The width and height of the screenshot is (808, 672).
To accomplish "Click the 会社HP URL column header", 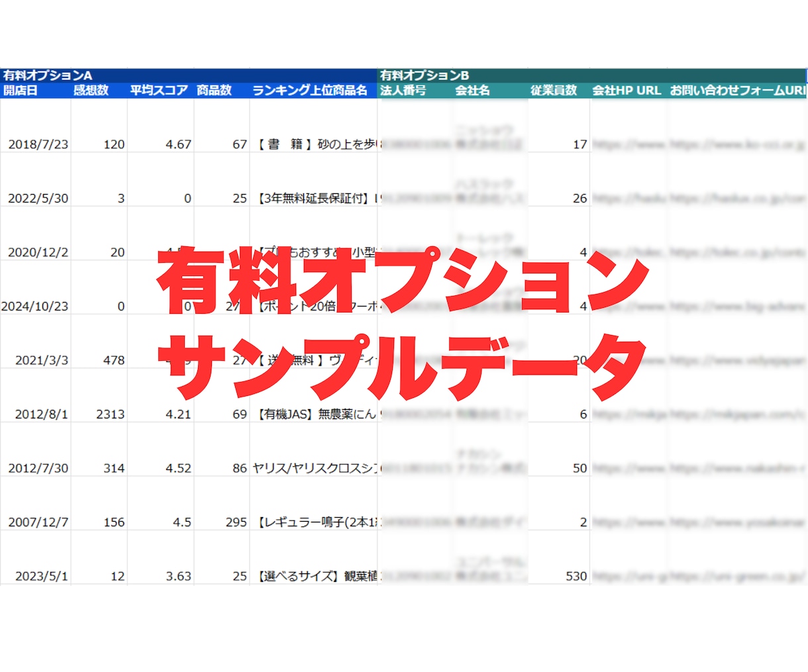I will click(629, 91).
